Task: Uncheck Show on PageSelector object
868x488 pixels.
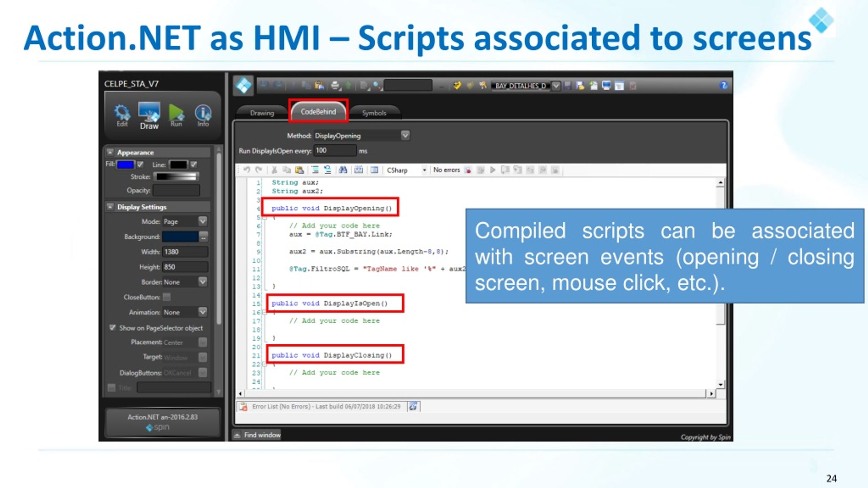Action: tap(113, 328)
